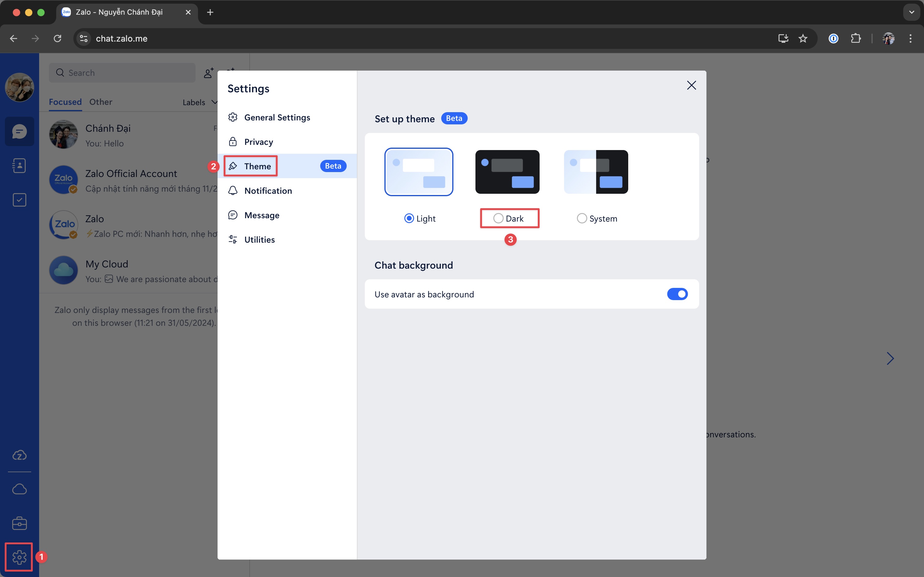Click the dark theme preview thumbnail

pyautogui.click(x=508, y=171)
